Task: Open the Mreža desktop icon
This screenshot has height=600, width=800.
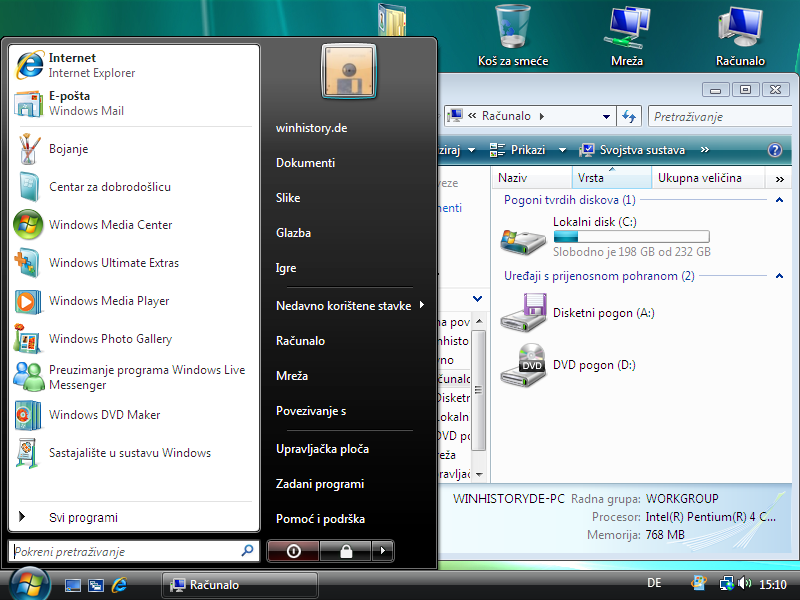Action: pos(627,36)
